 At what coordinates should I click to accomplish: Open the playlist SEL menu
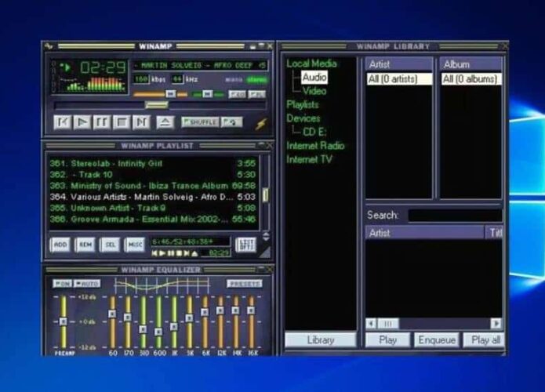click(x=110, y=245)
